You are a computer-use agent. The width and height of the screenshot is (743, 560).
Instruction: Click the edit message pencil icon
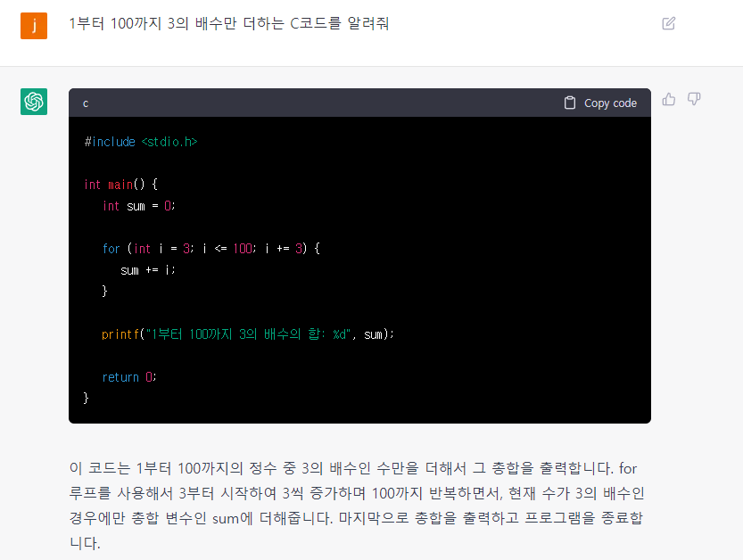coord(669,23)
